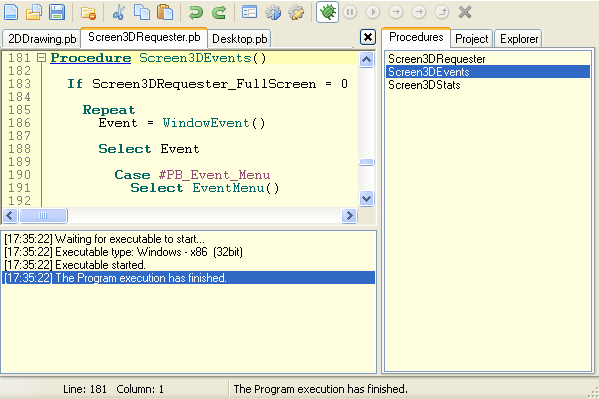
Task: Click the second Step arrow icon
Action: pyautogui.click(x=419, y=12)
